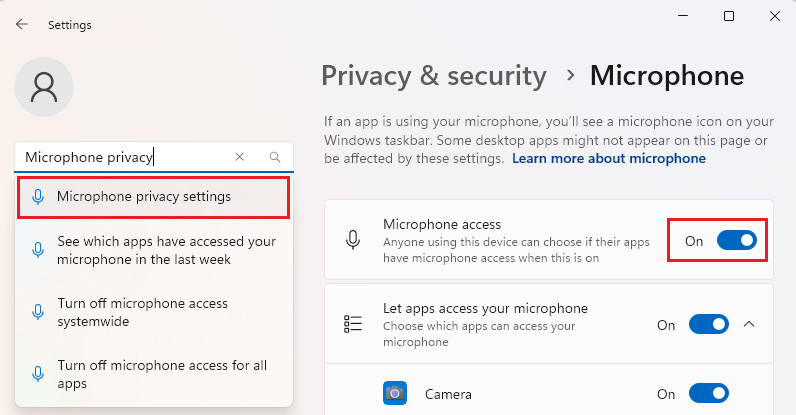Select Microphone privacy settings suggestion
The width and height of the screenshot is (796, 415).
coord(154,197)
